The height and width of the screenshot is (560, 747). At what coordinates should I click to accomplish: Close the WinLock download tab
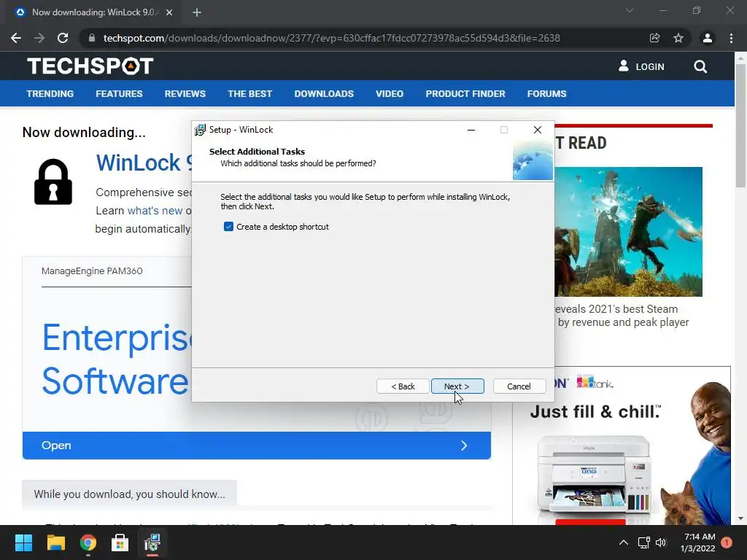pos(169,12)
